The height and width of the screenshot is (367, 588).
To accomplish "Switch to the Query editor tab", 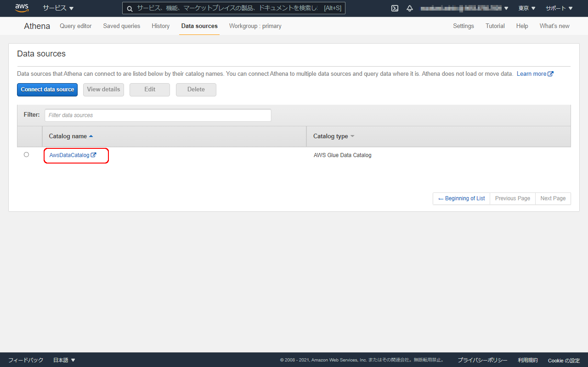I will tap(76, 26).
